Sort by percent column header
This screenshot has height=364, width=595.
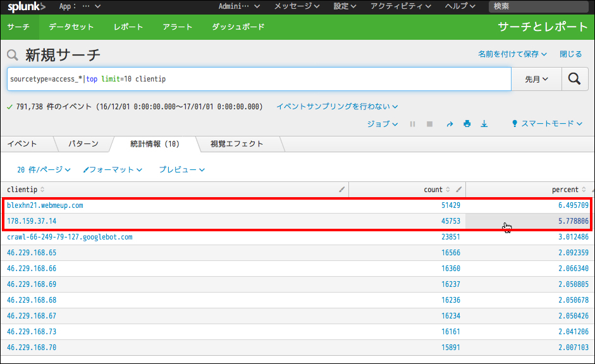pyautogui.click(x=565, y=190)
